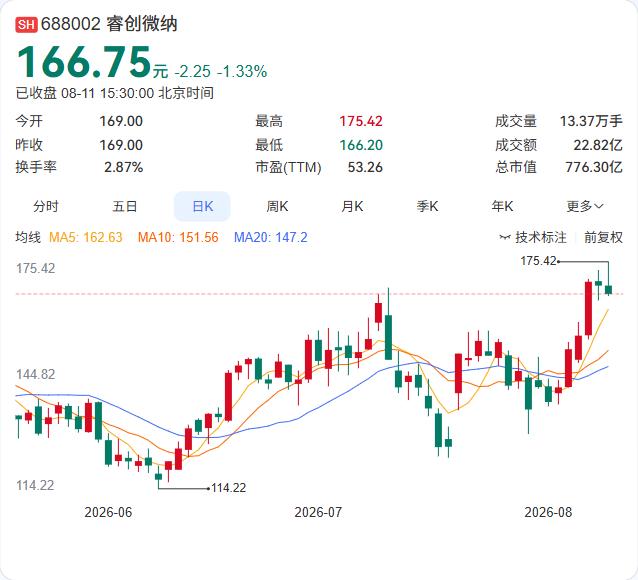Toggle 技术标注 technical annotations
Viewport: 638px width, 580px height.
(541, 237)
